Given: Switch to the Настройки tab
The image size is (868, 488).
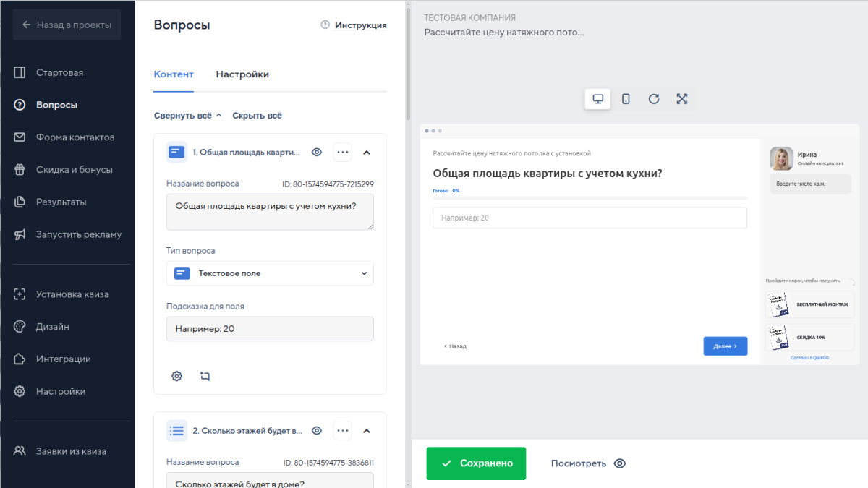Looking at the screenshot, I should [x=242, y=74].
